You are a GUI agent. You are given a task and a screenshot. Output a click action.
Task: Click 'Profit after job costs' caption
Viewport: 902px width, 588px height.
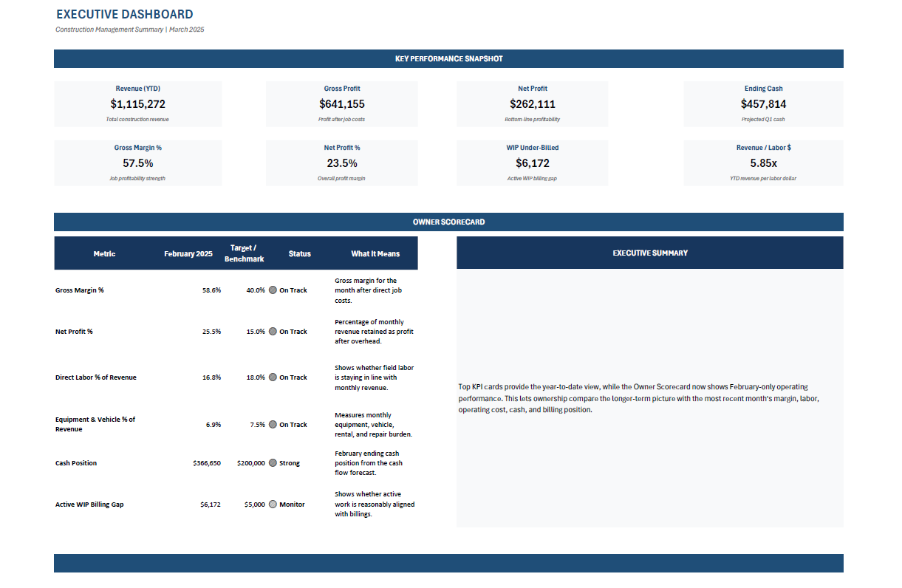coord(342,119)
